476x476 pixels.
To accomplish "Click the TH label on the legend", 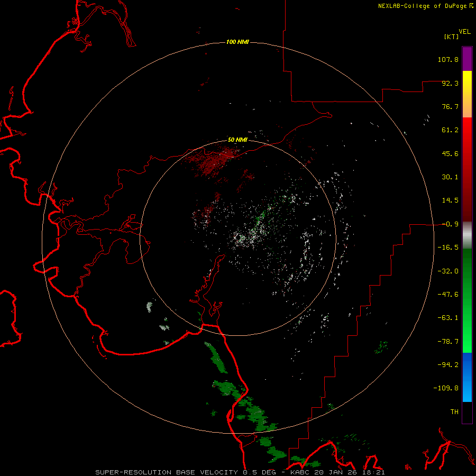I will [454, 412].
